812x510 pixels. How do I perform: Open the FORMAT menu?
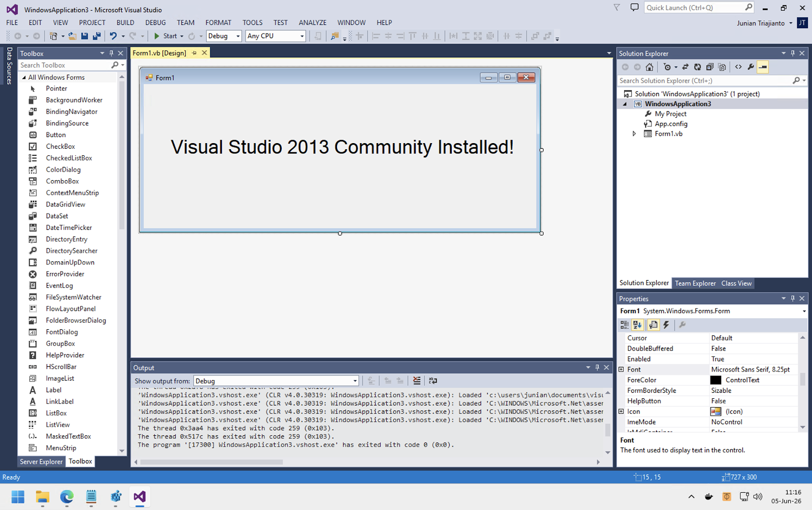(218, 23)
